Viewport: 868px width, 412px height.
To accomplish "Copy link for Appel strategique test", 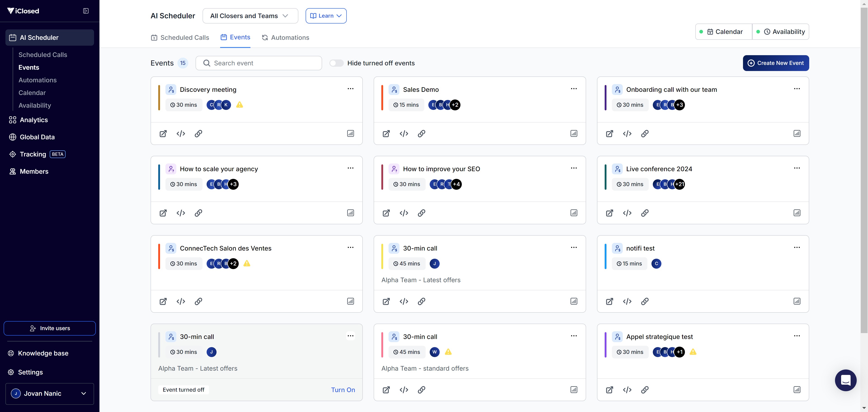I will [x=645, y=390].
